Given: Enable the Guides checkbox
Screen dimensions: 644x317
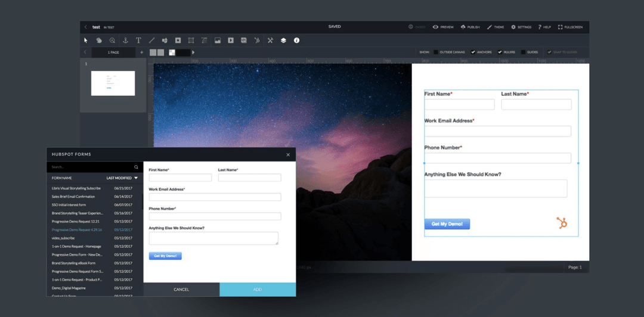Looking at the screenshot, I should [523, 52].
